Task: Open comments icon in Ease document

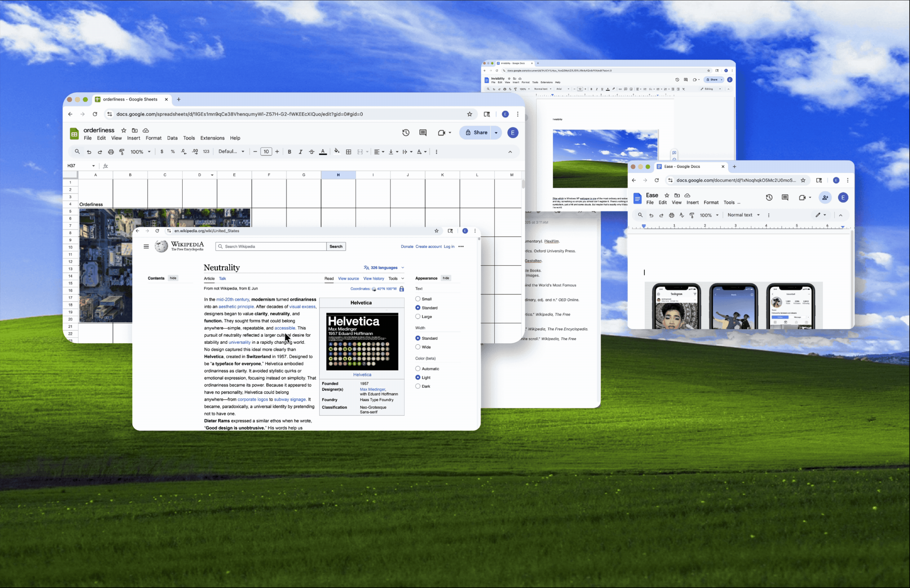Action: click(785, 197)
